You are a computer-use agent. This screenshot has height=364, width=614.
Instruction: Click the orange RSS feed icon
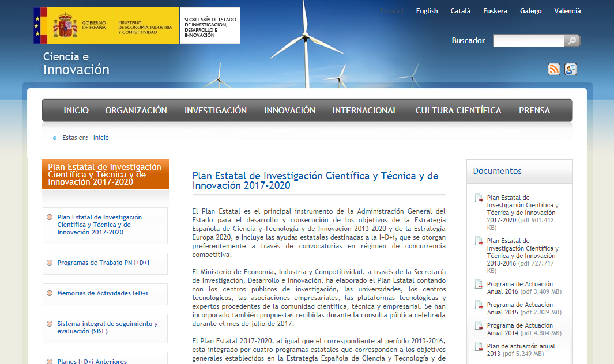tap(553, 69)
